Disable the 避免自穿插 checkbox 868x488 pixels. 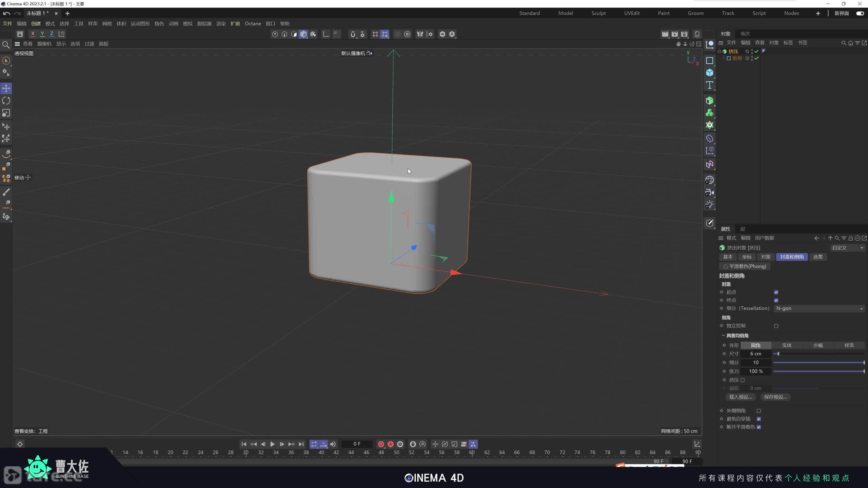(759, 419)
